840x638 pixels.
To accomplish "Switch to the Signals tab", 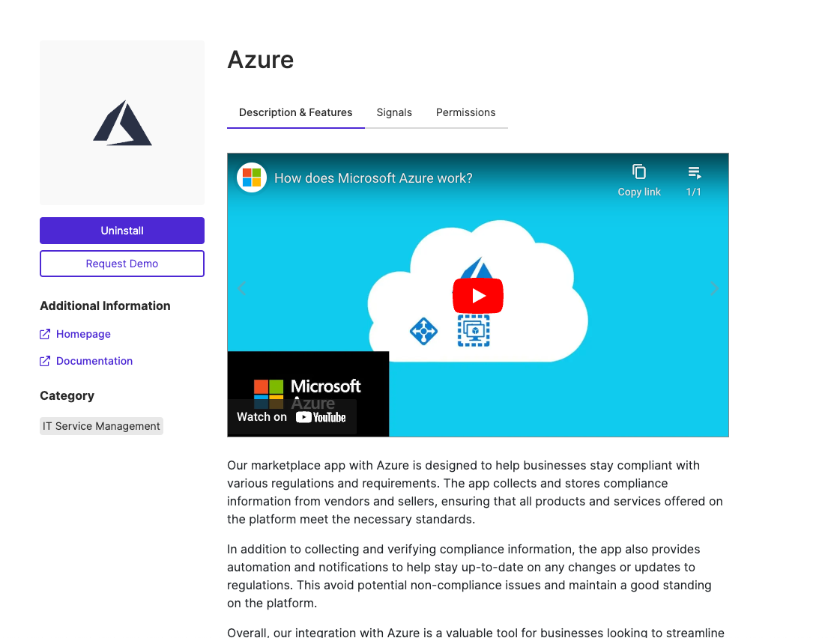I will [x=394, y=112].
